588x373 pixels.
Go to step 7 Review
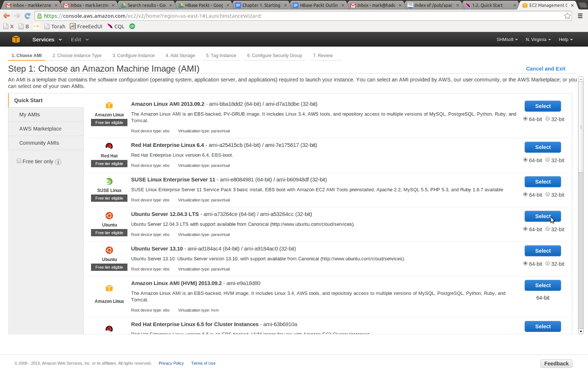[x=323, y=56]
